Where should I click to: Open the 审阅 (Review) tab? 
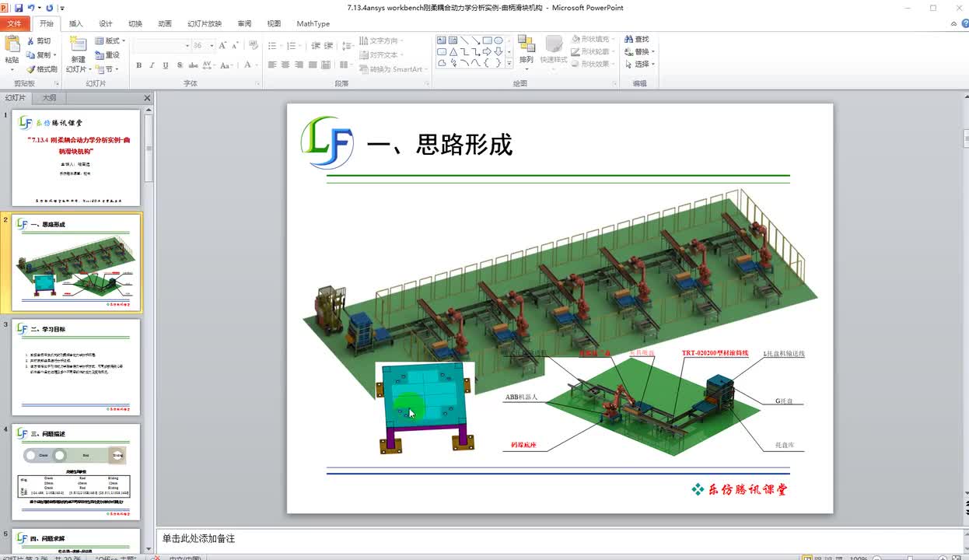point(244,23)
